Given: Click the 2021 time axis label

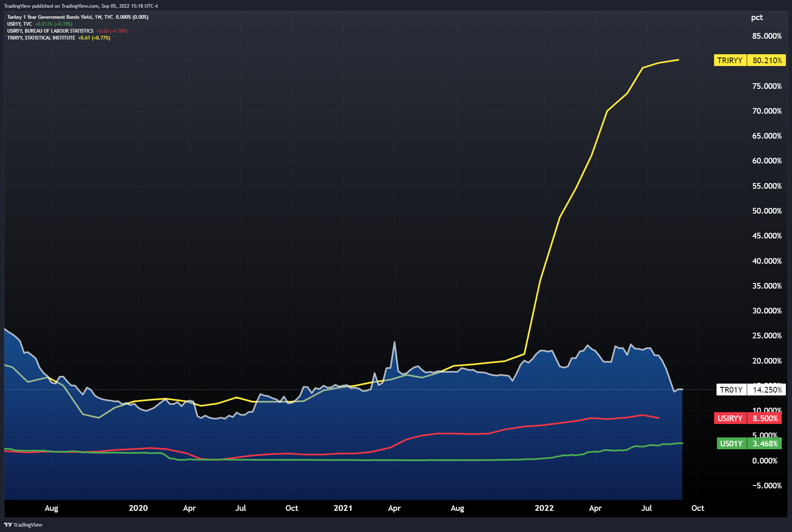Looking at the screenshot, I should 343,508.
